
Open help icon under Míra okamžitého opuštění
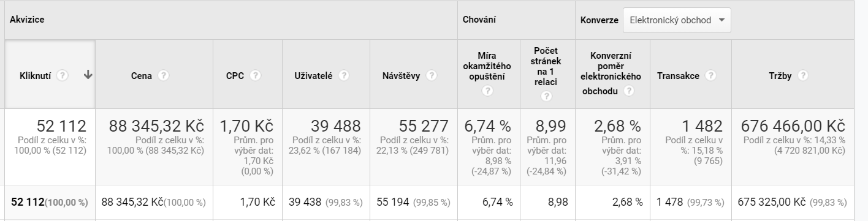pos(488,91)
